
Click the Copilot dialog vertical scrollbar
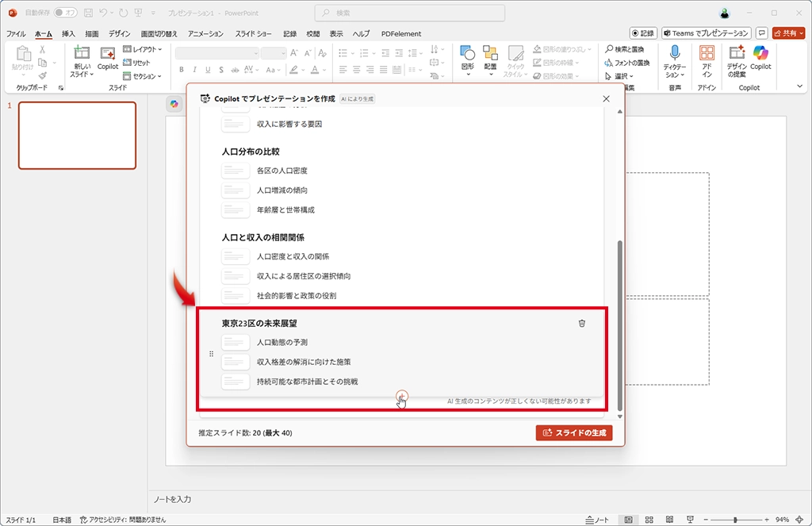[619, 325]
